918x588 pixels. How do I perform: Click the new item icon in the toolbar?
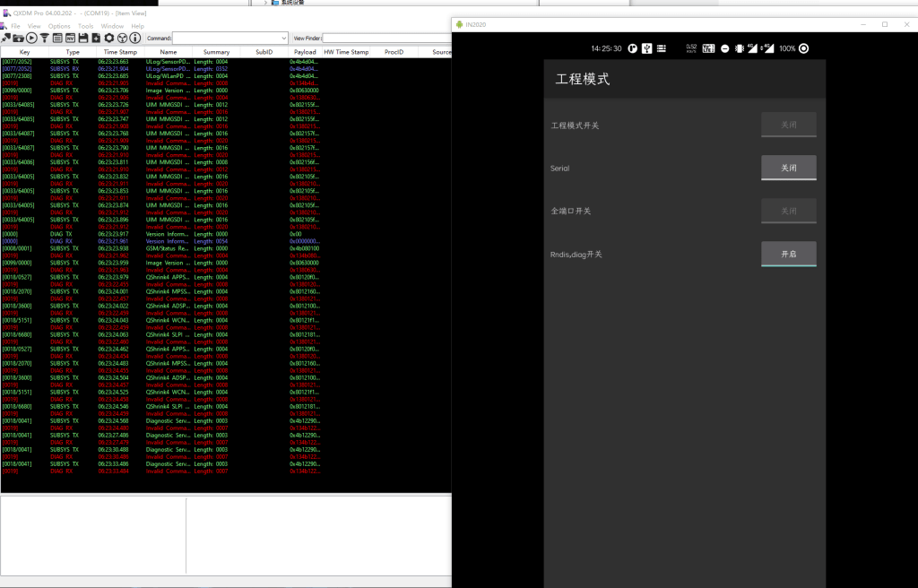97,38
